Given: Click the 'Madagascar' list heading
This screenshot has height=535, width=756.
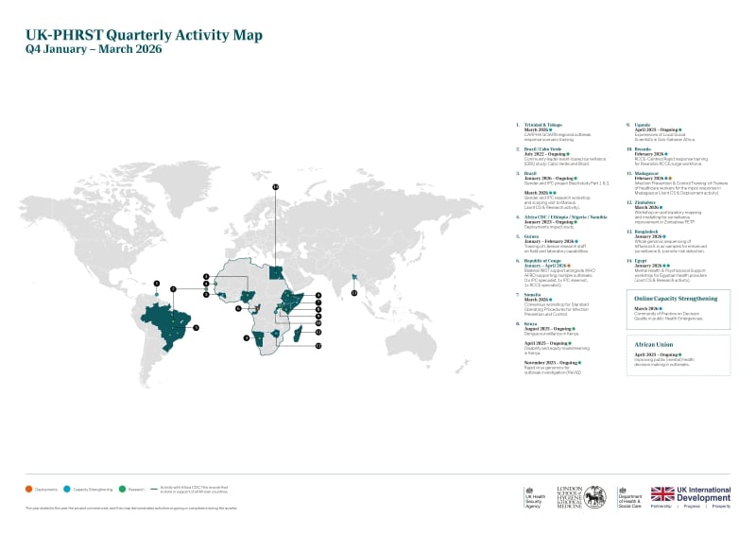Looking at the screenshot, I should point(646,174).
